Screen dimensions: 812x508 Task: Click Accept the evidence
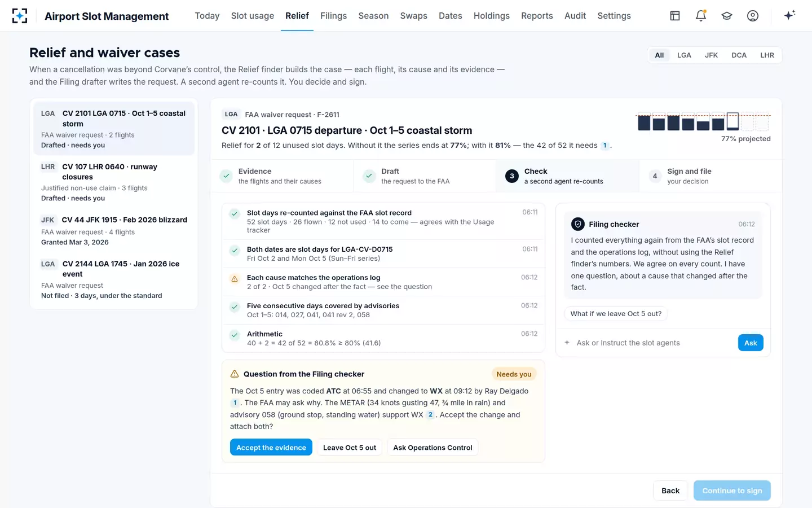point(271,448)
